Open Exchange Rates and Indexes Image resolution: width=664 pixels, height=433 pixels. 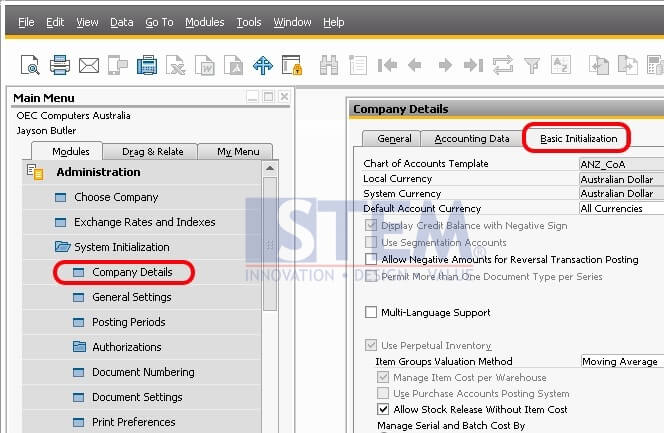(x=144, y=222)
